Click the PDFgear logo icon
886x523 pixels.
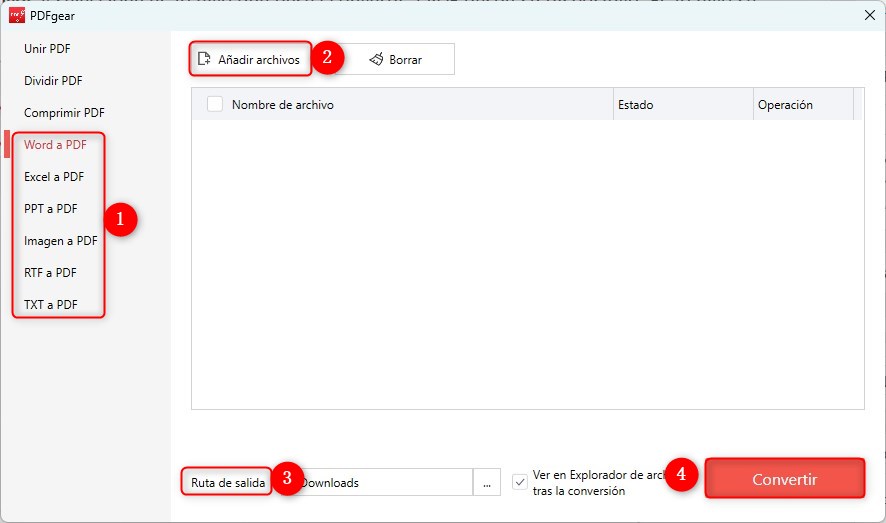[x=16, y=15]
